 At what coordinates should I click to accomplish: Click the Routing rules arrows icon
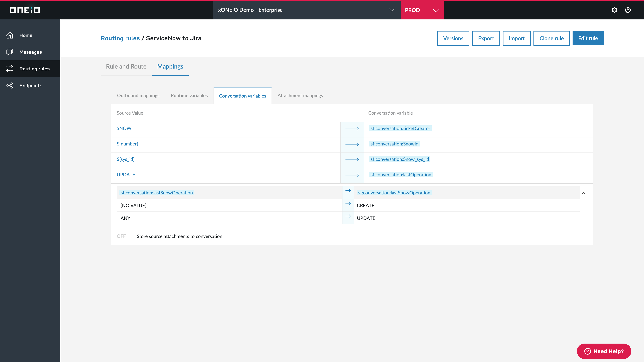(10, 69)
